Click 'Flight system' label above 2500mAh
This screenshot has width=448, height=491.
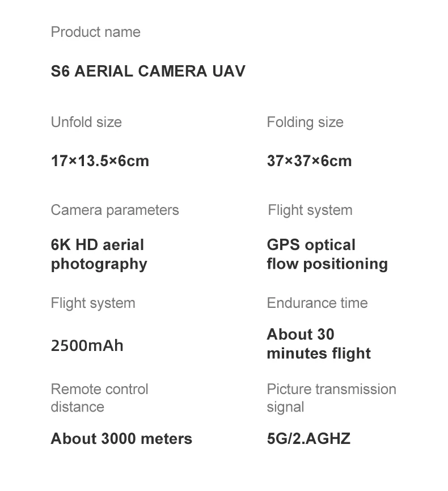pyautogui.click(x=93, y=303)
